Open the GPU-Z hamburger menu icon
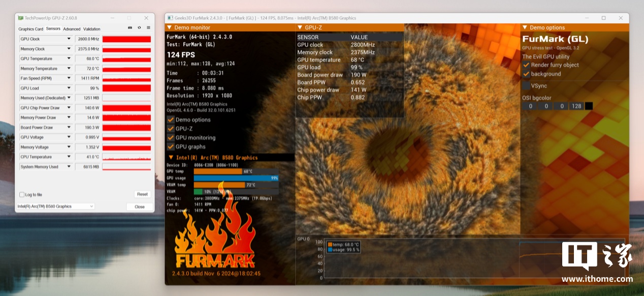The height and width of the screenshot is (296, 644). pos(148,27)
